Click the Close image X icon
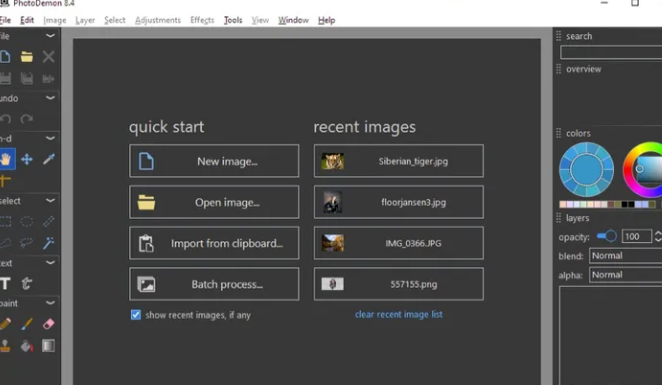Image resolution: width=662 pixels, height=385 pixels. [x=49, y=57]
